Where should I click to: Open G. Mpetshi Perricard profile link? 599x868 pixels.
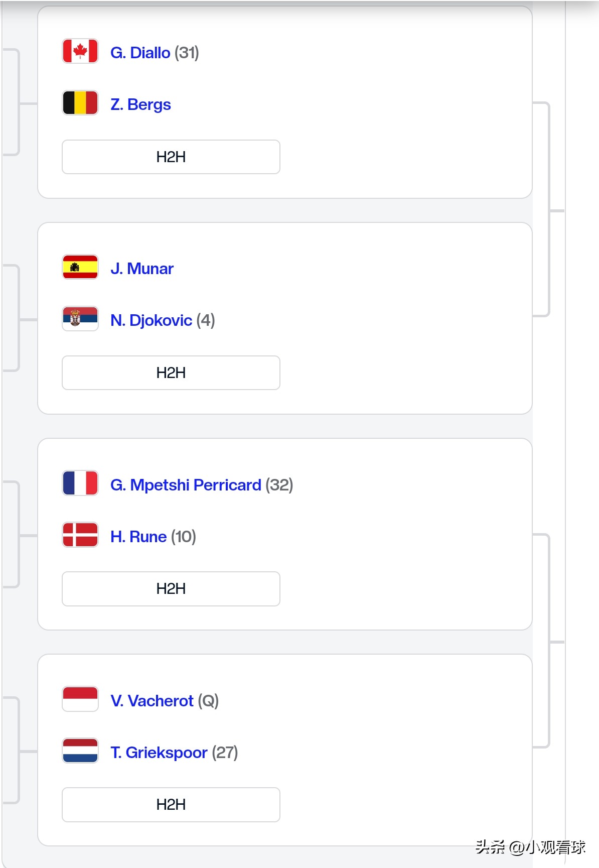click(x=186, y=485)
